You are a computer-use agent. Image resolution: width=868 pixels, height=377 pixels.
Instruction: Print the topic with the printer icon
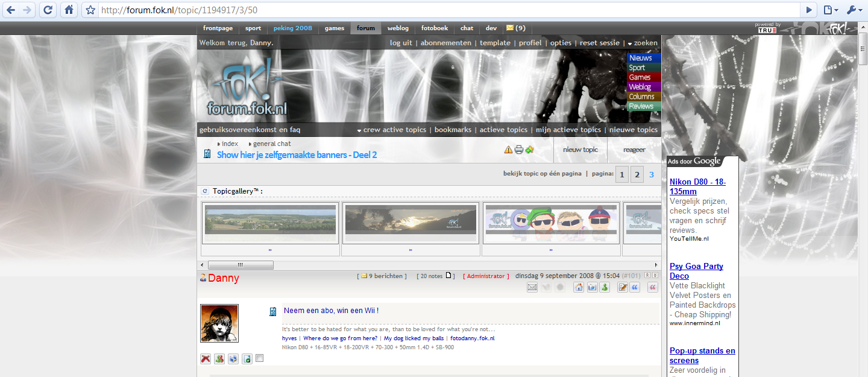tap(518, 150)
